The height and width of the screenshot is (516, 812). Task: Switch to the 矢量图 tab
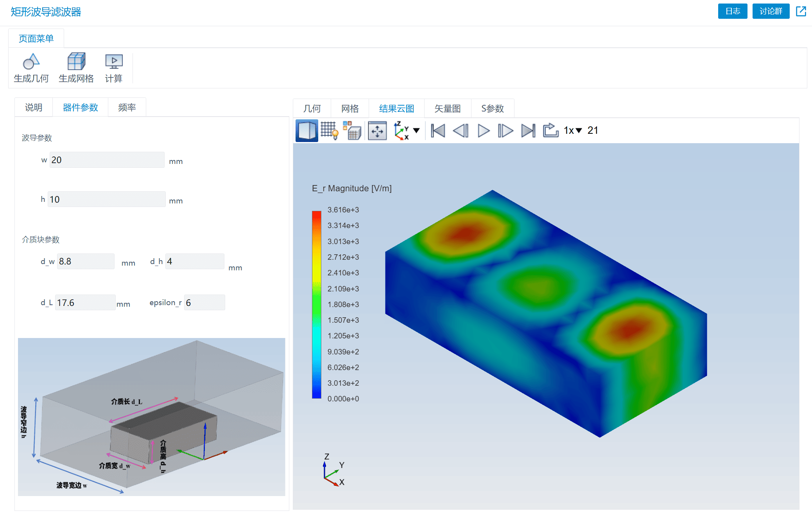click(x=448, y=107)
